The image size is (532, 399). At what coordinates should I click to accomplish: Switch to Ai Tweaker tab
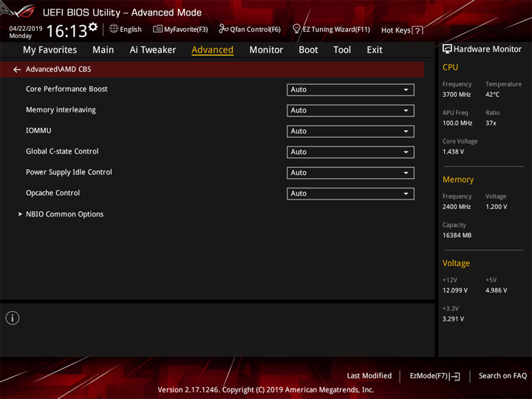coord(153,50)
